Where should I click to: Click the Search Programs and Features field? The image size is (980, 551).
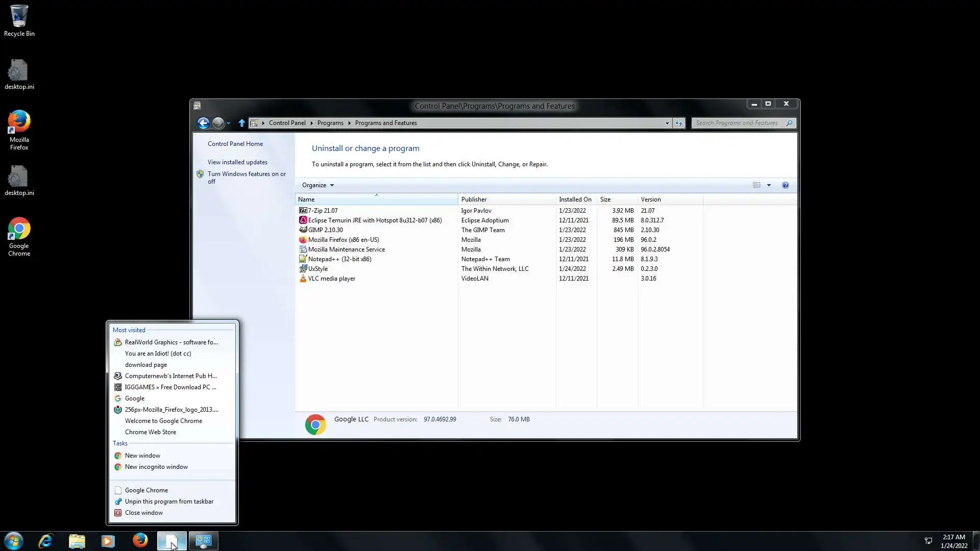738,123
